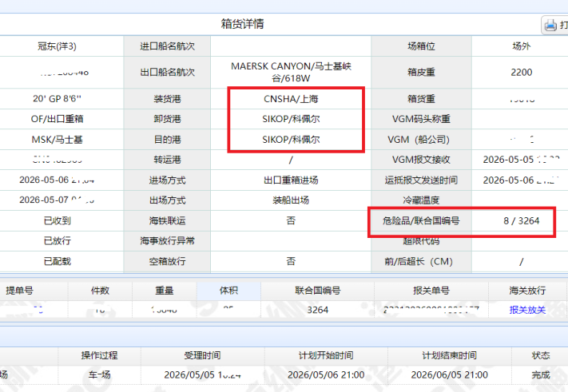Click the VGM（船公司） label
The height and width of the screenshot is (392, 568).
(419, 140)
